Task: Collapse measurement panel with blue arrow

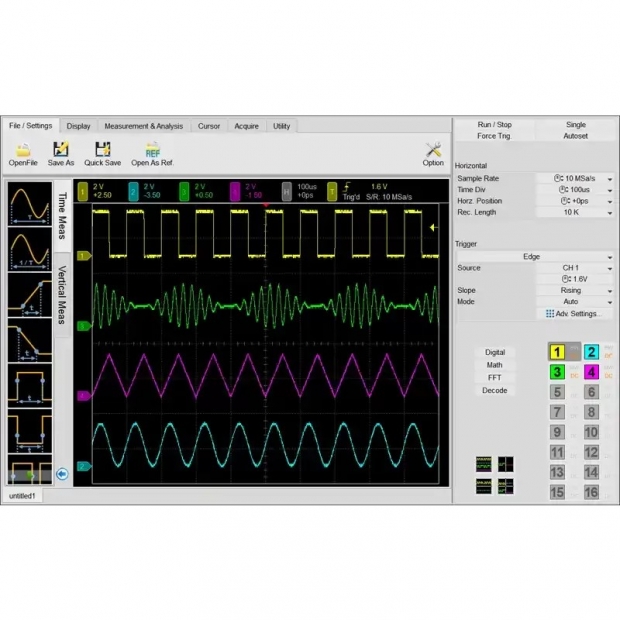Action: 62,474
